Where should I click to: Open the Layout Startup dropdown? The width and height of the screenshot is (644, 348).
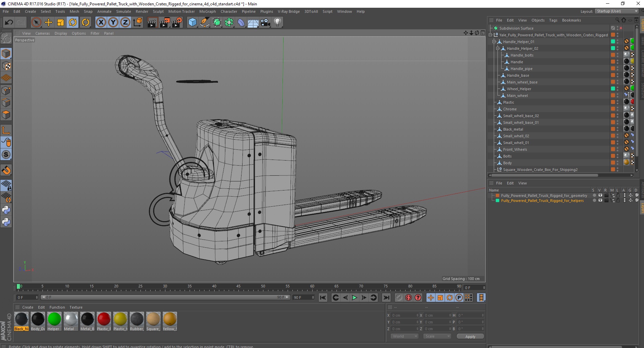(x=616, y=11)
